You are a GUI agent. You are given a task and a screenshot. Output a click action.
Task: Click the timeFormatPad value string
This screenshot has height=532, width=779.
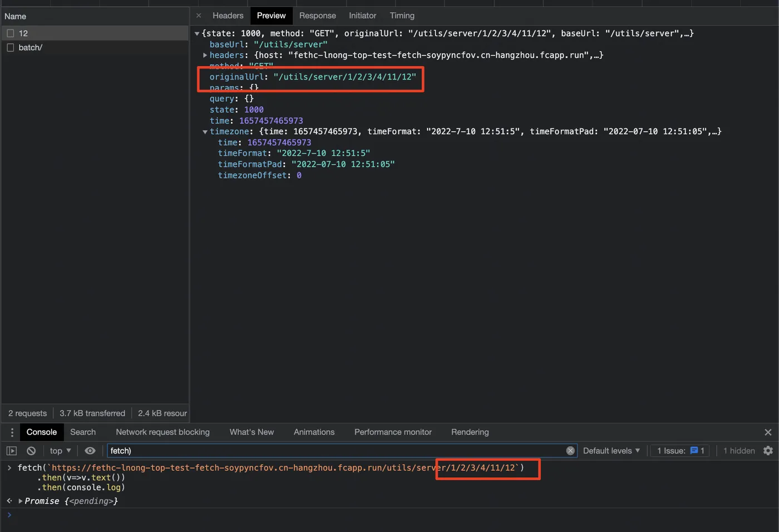click(343, 164)
